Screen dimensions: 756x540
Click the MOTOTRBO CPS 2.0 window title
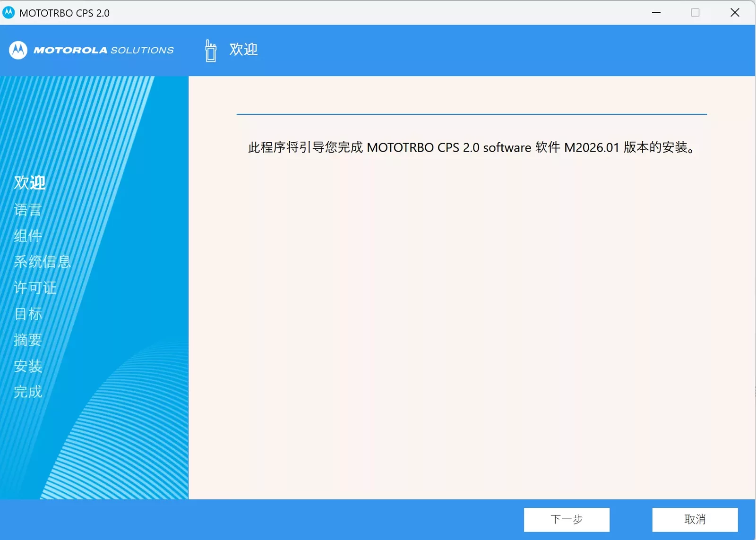point(64,13)
